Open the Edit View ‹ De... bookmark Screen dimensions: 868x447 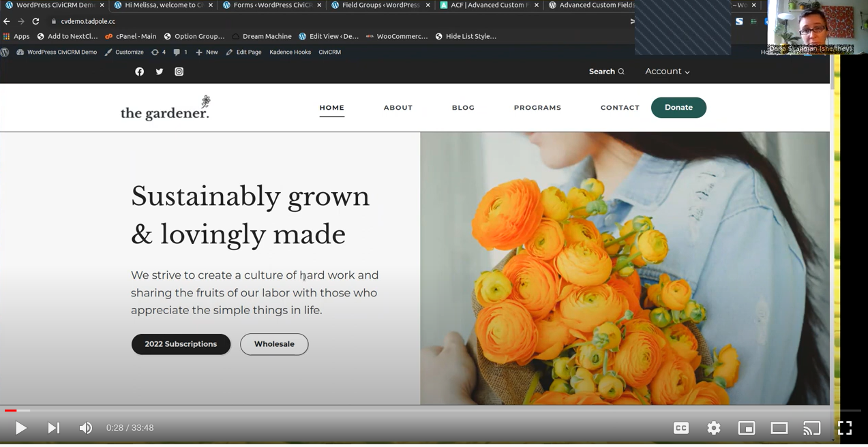(329, 36)
